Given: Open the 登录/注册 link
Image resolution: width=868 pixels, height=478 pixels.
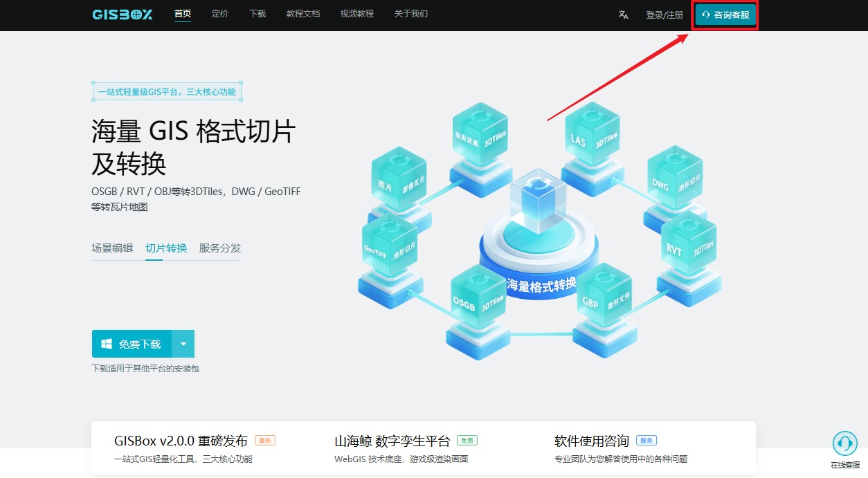Looking at the screenshot, I should click(x=664, y=15).
